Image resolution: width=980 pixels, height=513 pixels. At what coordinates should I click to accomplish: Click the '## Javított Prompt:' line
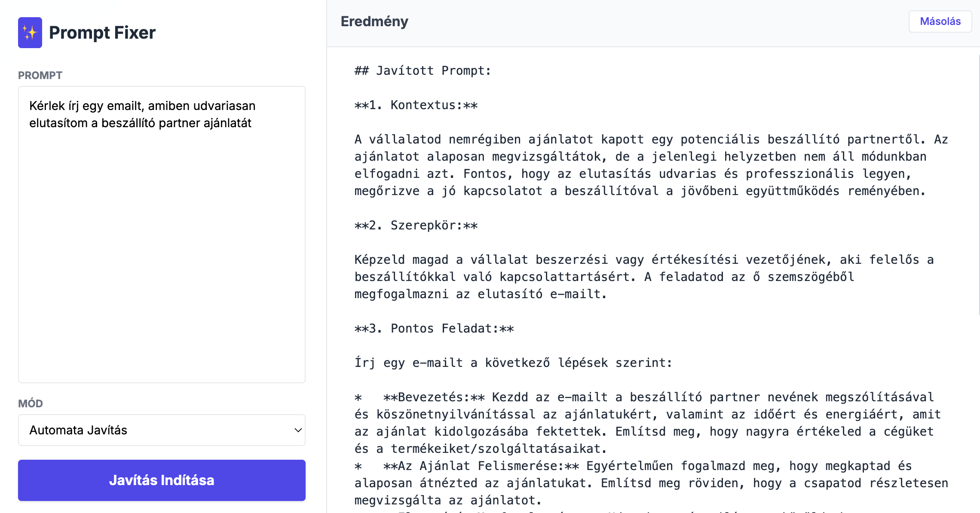(422, 71)
